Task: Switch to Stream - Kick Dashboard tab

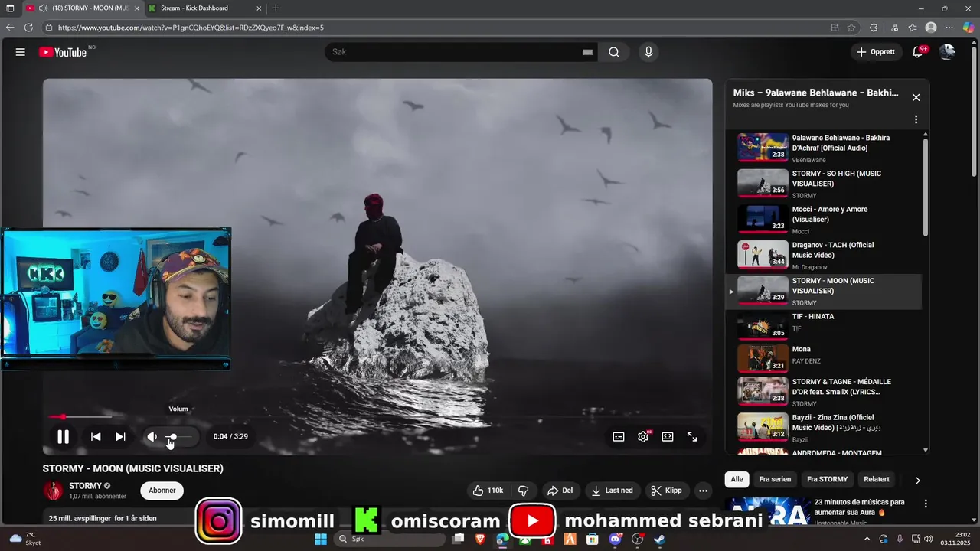Action: 205,8
